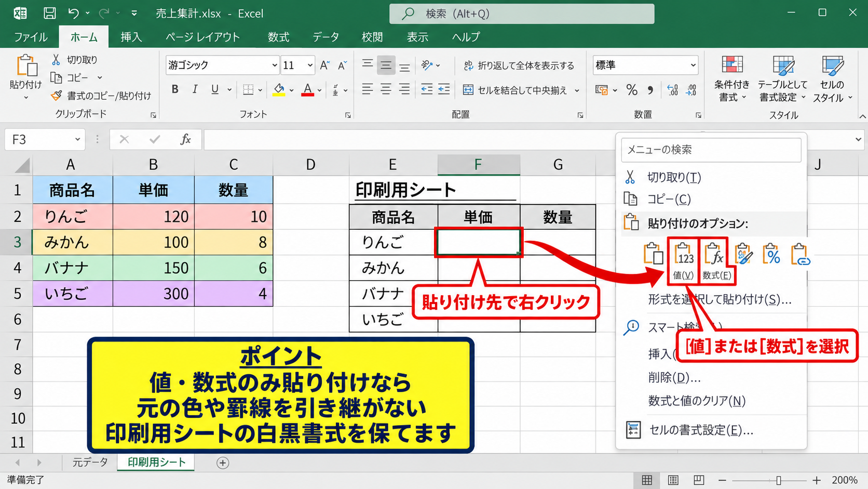Screen dimensions: 868x489
Task: Click the Insert Function fx icon
Action: (185, 139)
